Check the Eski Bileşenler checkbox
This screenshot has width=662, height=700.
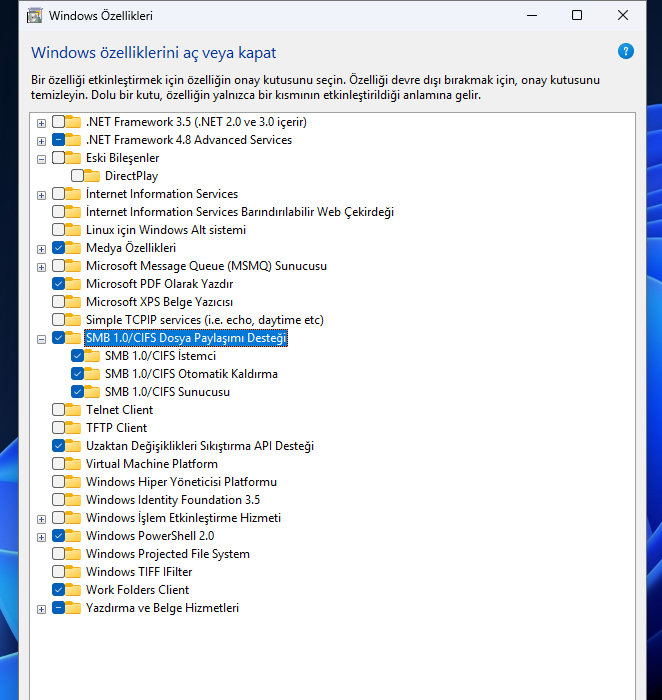point(58,158)
